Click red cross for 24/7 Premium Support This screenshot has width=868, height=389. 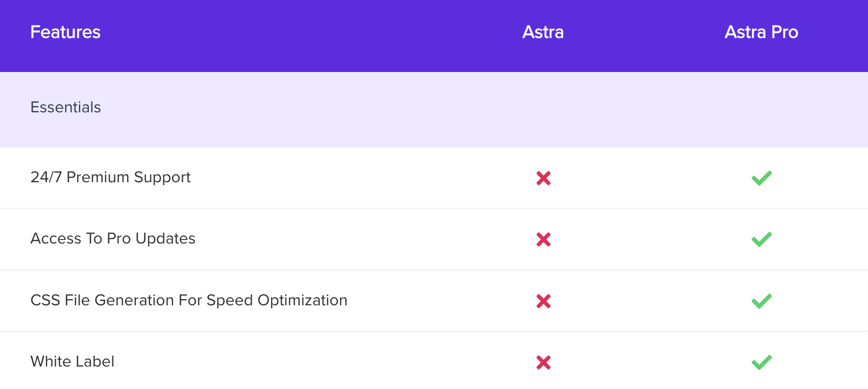click(543, 178)
